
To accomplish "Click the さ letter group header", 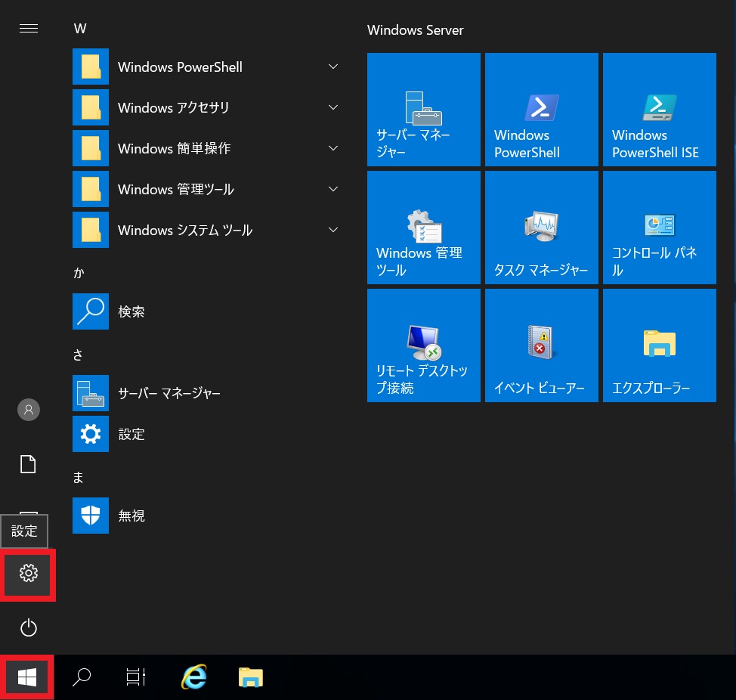I will tap(78, 355).
